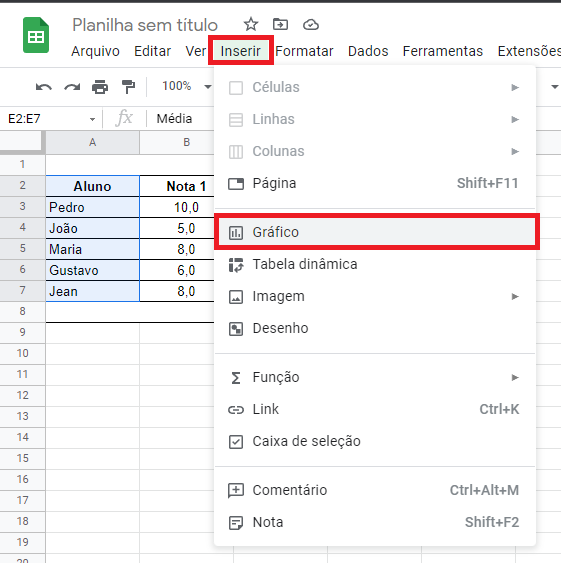Select the Maria cell
Image resolution: width=561 pixels, height=563 pixels.
93,249
